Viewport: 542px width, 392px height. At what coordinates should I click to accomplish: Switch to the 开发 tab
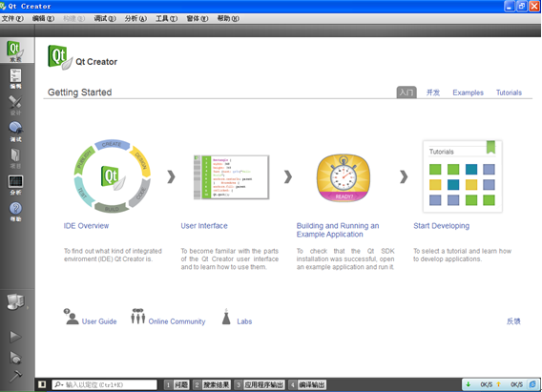point(433,93)
